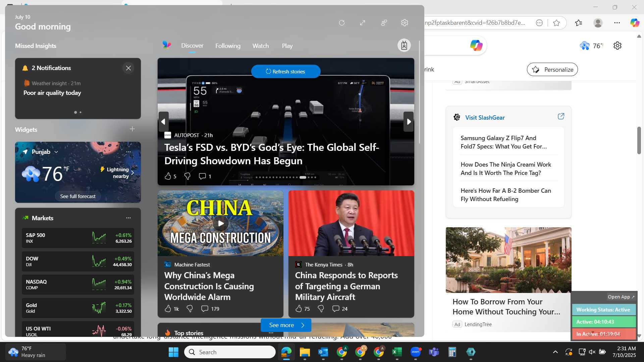
Task: Open Visit SlashGear link
Action: [x=485, y=118]
